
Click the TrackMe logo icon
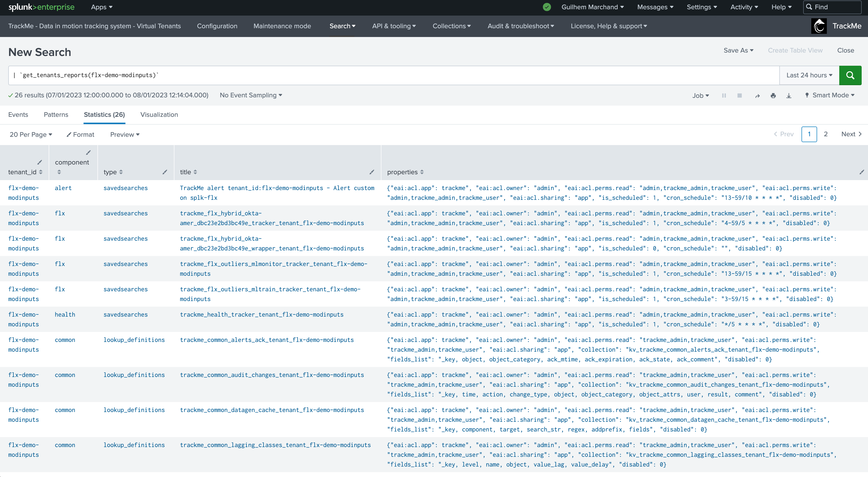tap(819, 26)
